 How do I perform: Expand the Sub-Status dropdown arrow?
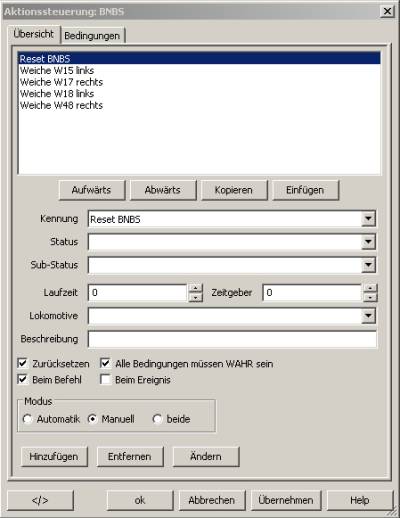(368, 265)
